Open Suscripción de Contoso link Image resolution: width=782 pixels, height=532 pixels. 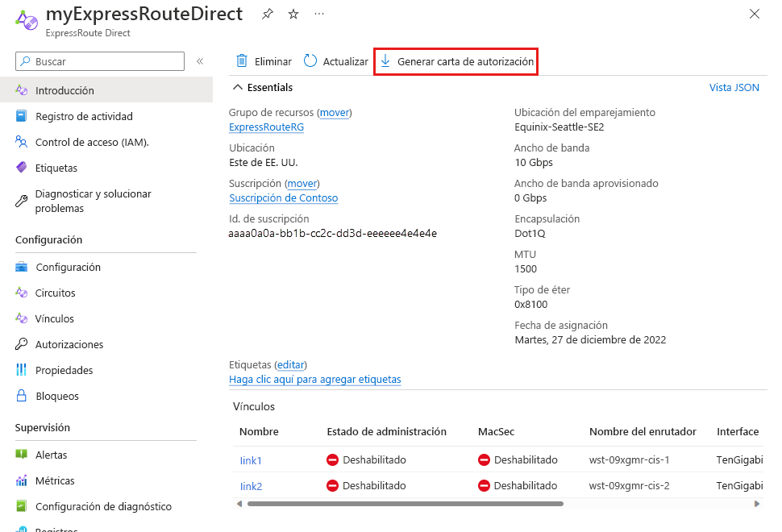click(283, 198)
